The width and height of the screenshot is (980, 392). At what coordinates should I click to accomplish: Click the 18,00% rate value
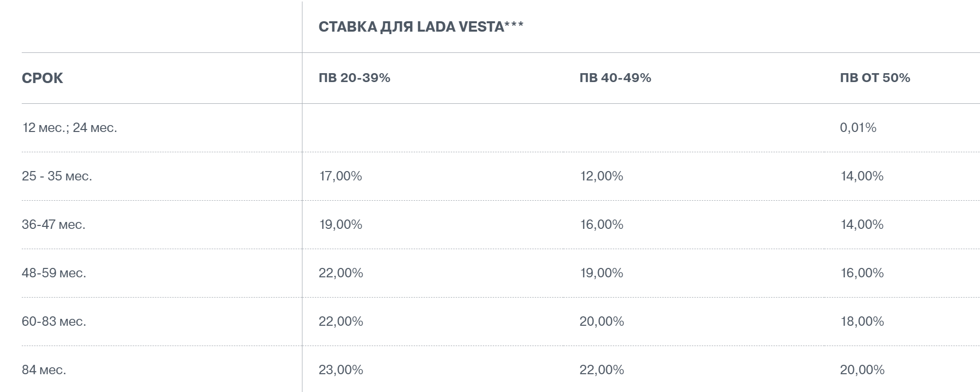tap(862, 321)
